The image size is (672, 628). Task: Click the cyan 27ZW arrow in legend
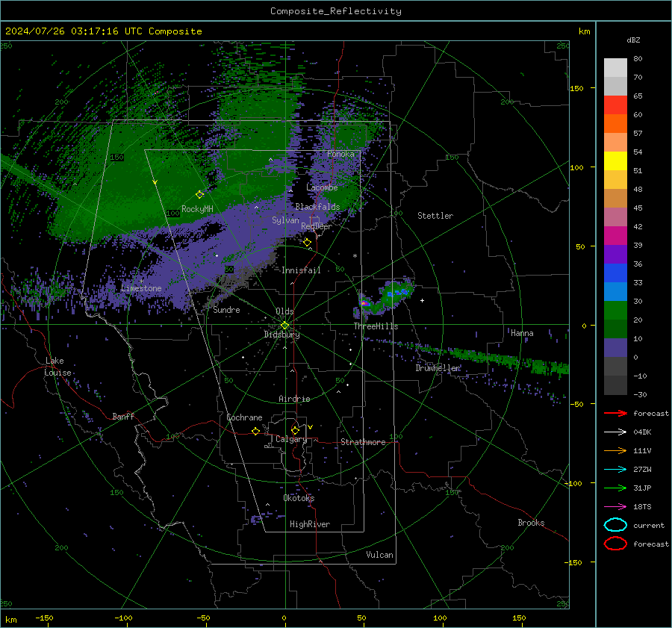tap(615, 470)
